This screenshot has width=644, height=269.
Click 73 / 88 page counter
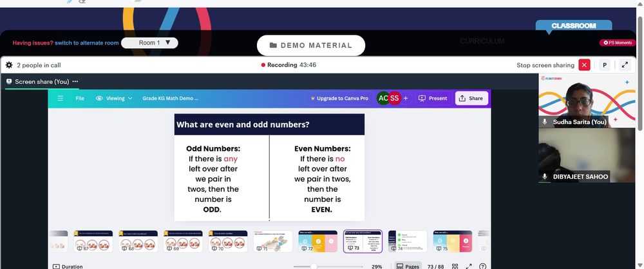click(435, 266)
